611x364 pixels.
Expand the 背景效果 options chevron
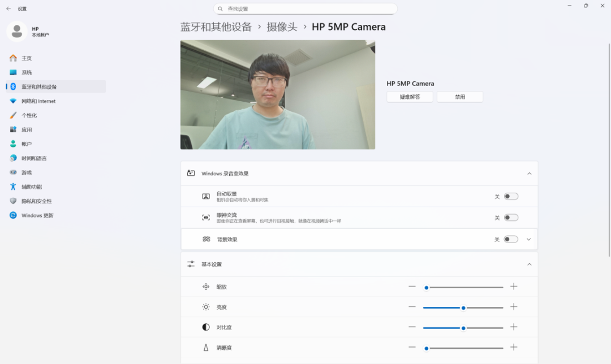529,240
